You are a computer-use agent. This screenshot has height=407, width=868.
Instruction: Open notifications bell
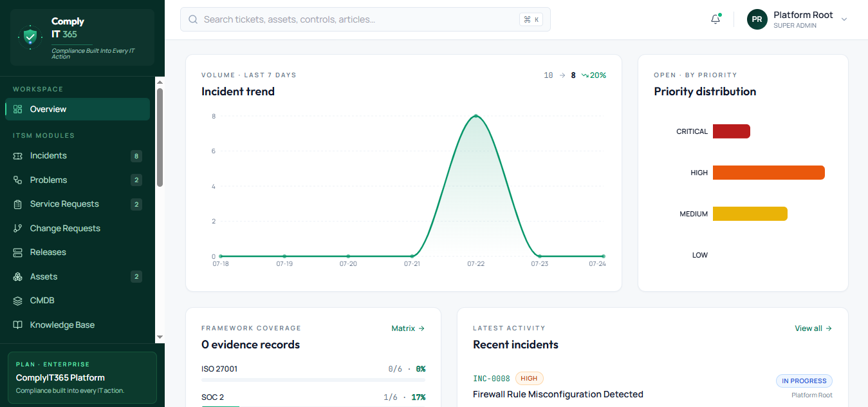click(x=716, y=19)
